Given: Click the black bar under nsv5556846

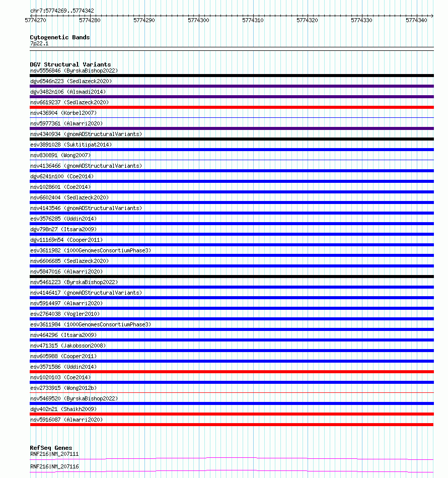Looking at the screenshot, I should coord(232,76).
